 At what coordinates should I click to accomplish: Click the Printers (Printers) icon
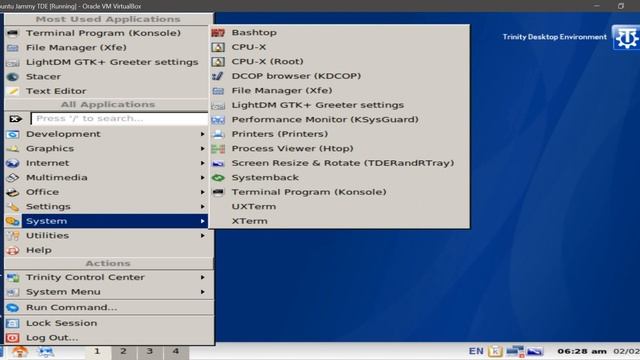[x=218, y=134]
